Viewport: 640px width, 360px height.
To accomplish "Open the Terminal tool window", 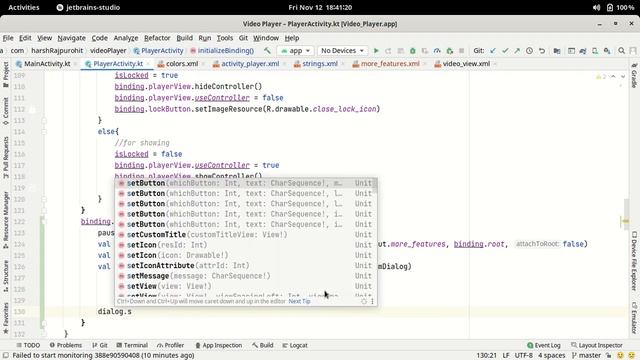I will point(132,345).
